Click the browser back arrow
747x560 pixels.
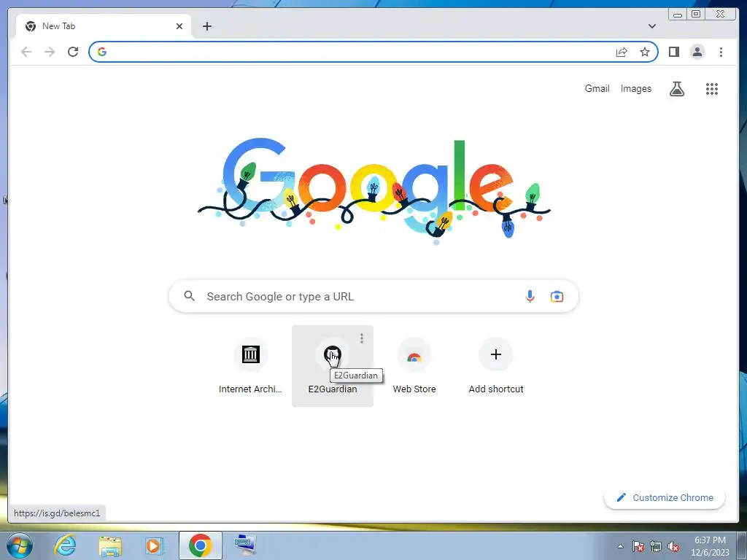(26, 52)
